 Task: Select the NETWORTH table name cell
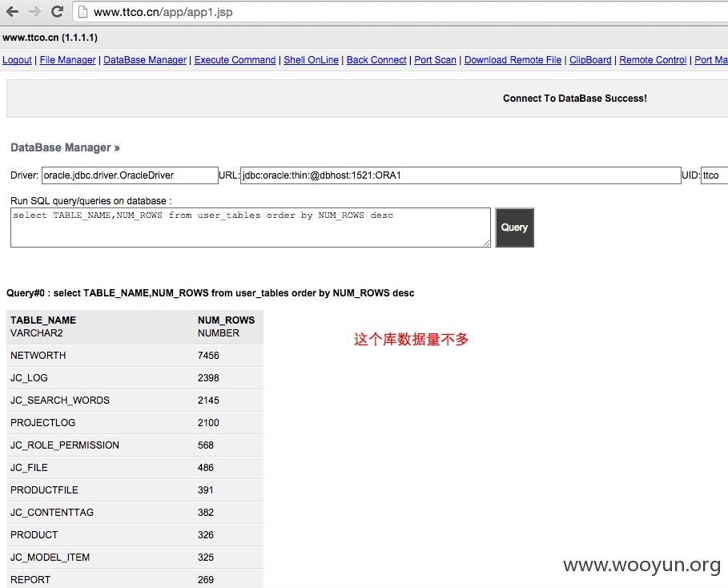(38, 356)
